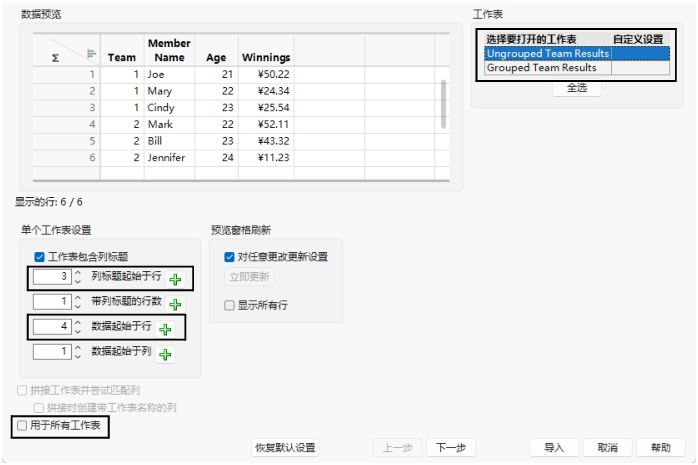
Task: Click the 数据起始于行 input field
Action: [x=52, y=326]
